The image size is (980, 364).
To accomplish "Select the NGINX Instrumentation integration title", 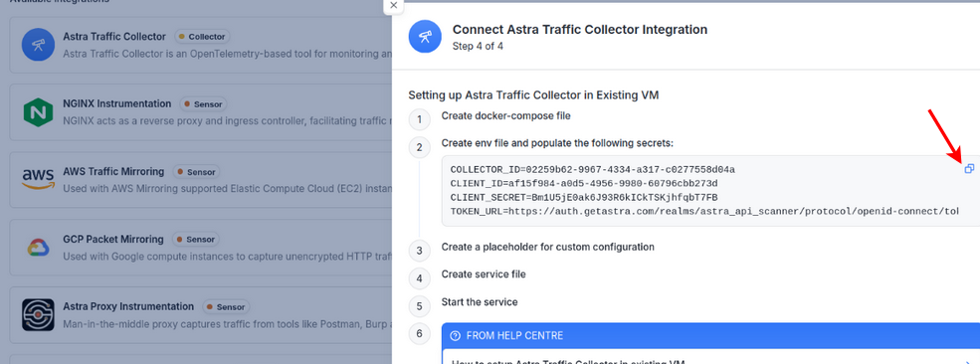I will coord(116,103).
